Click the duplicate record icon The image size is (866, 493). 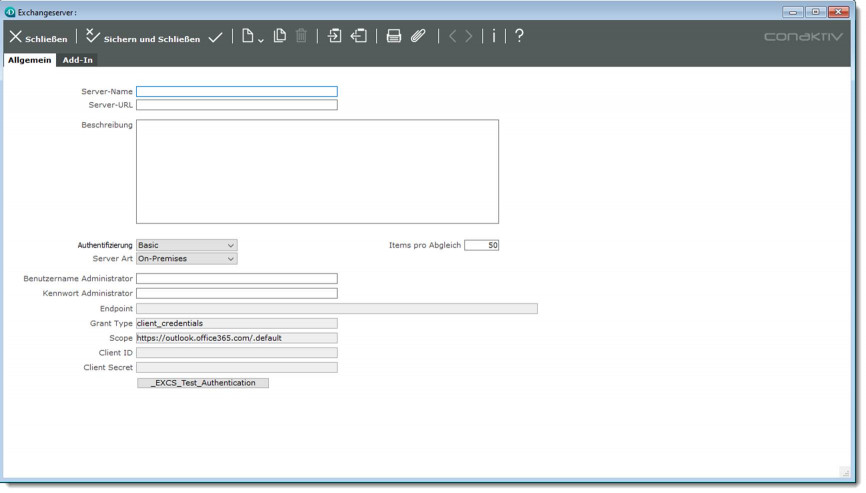coord(280,37)
